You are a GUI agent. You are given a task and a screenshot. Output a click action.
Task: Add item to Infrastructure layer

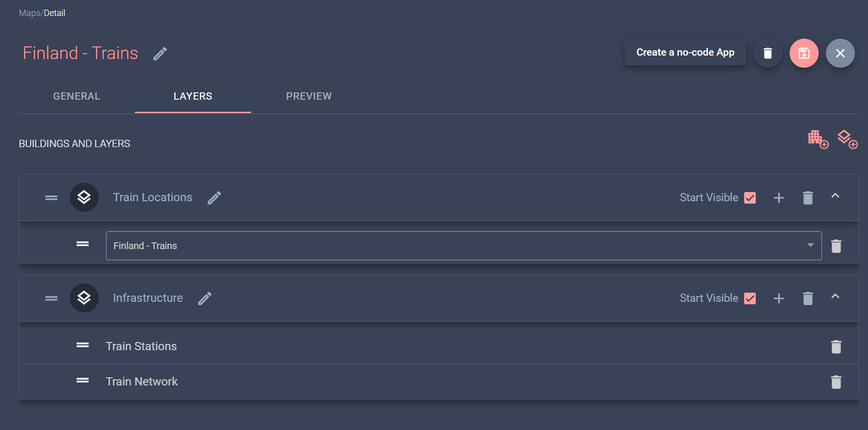coord(778,298)
